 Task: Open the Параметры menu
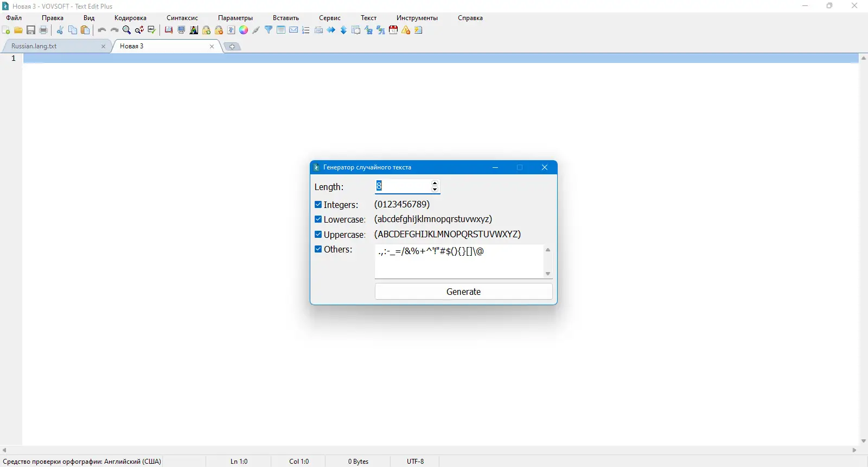pos(235,18)
